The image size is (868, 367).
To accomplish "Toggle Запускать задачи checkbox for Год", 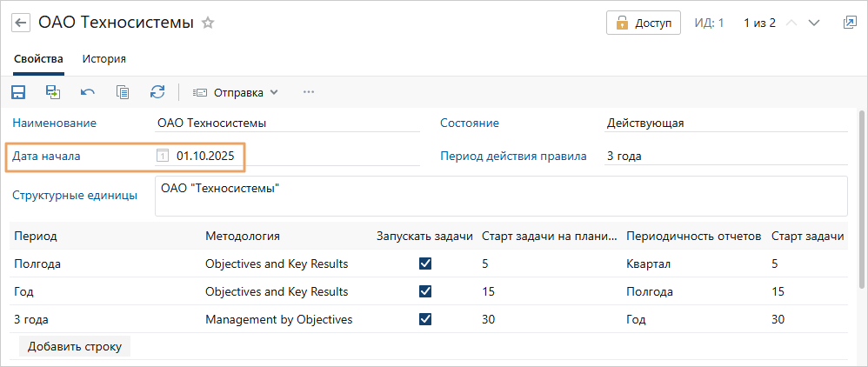I will pyautogui.click(x=425, y=291).
